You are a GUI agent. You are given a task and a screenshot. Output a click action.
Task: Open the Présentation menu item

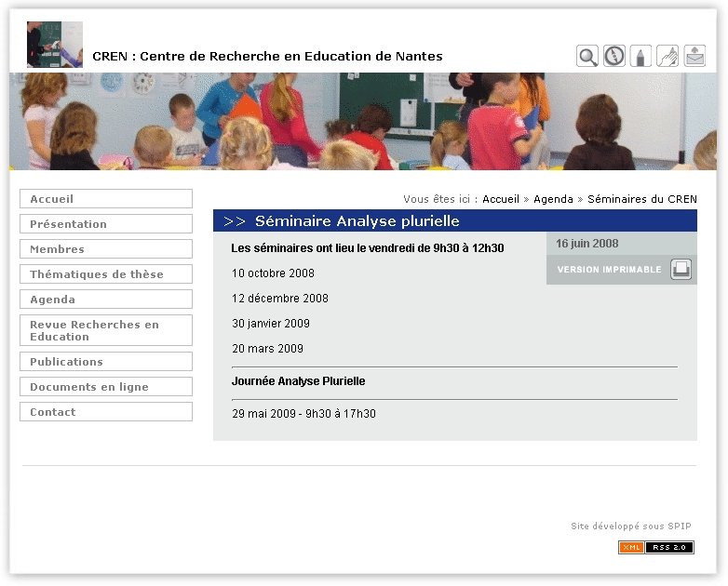point(106,223)
